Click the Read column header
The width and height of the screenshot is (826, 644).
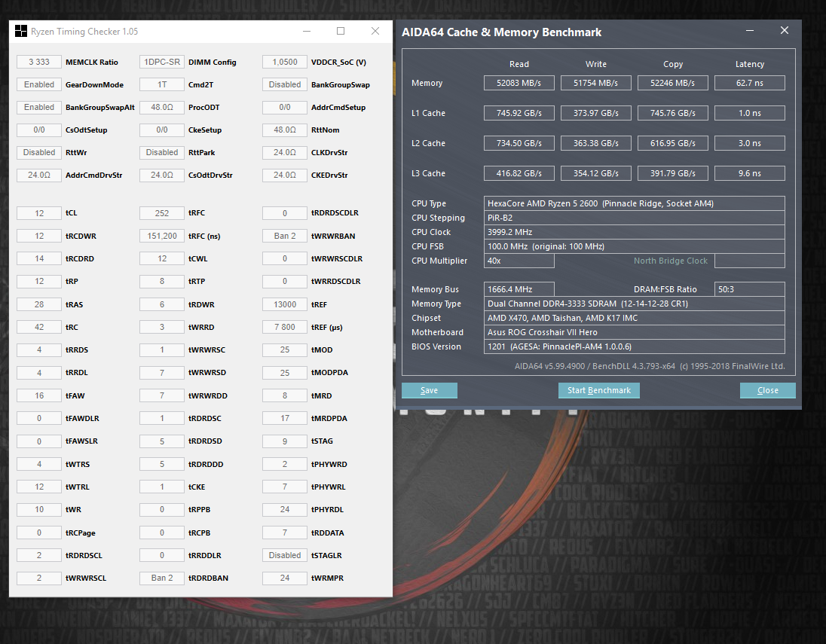[519, 64]
